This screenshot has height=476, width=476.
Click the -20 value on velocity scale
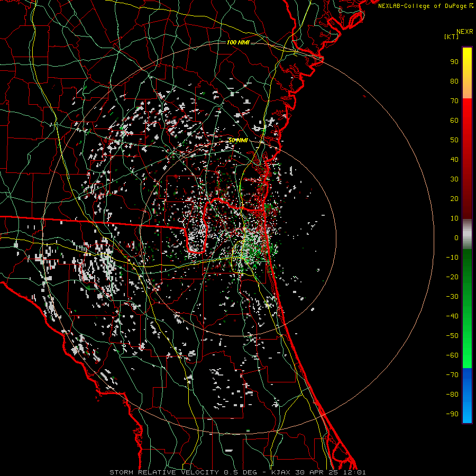click(x=452, y=277)
